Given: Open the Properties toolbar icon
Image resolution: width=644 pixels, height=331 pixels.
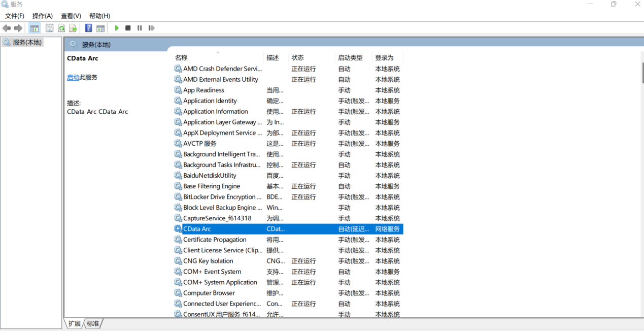Looking at the screenshot, I should pos(49,28).
